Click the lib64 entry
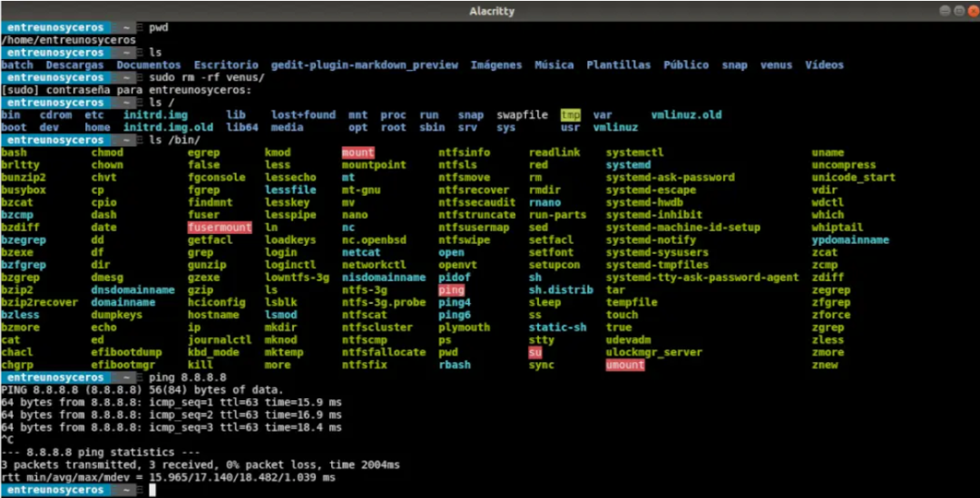This screenshot has height=498, width=980. point(242,128)
